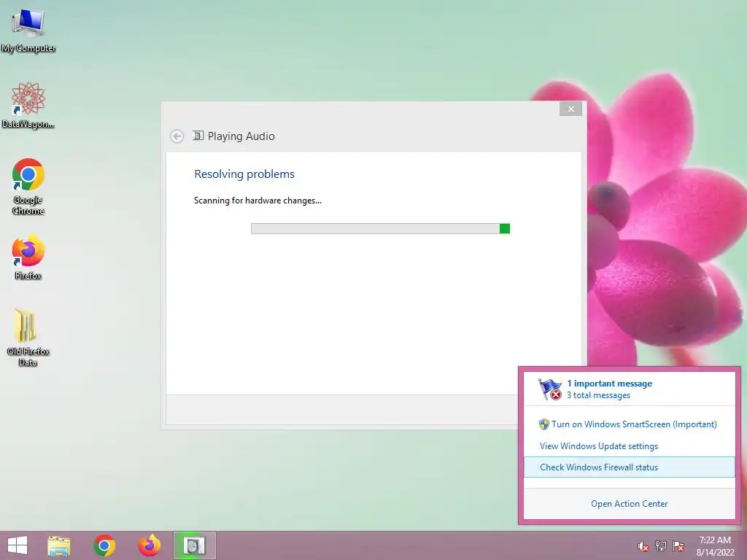Viewport: 747px width, 560px height.
Task: Open the DataWagon desktop shortcut
Action: (28, 106)
